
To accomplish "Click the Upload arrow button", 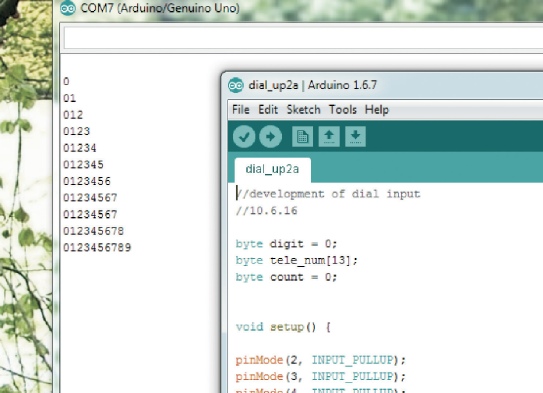I will click(x=270, y=136).
